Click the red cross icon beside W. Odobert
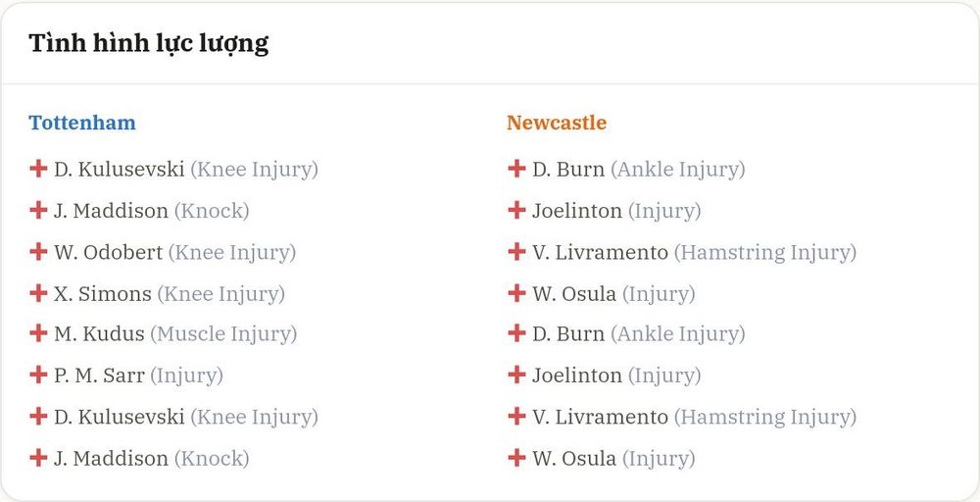 pos(38,251)
